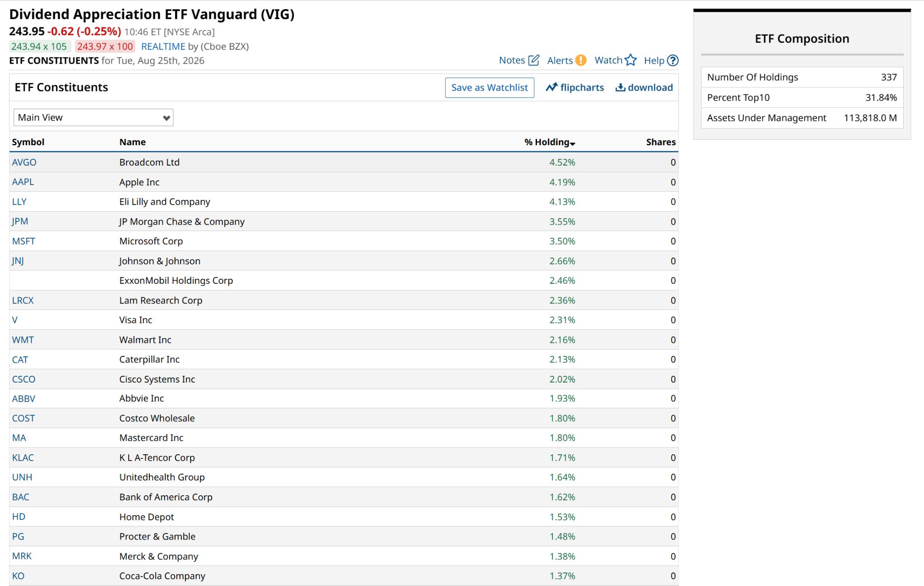The image size is (924, 586).
Task: Open the HD symbol link
Action: point(18,517)
